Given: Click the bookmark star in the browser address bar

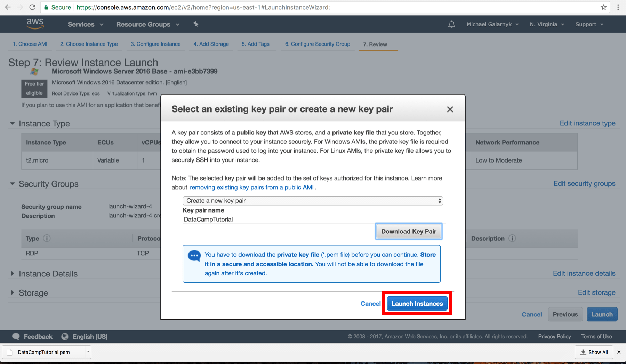Looking at the screenshot, I should 604,7.
